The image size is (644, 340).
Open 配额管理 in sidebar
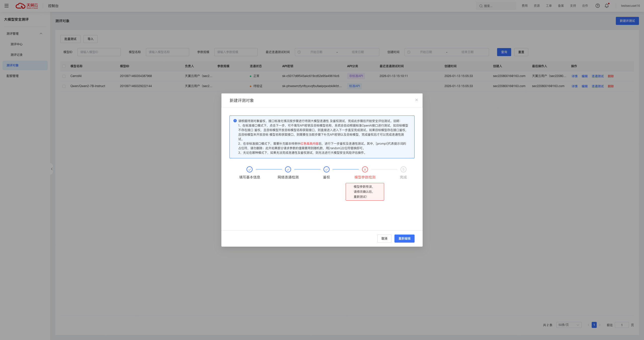tap(13, 76)
